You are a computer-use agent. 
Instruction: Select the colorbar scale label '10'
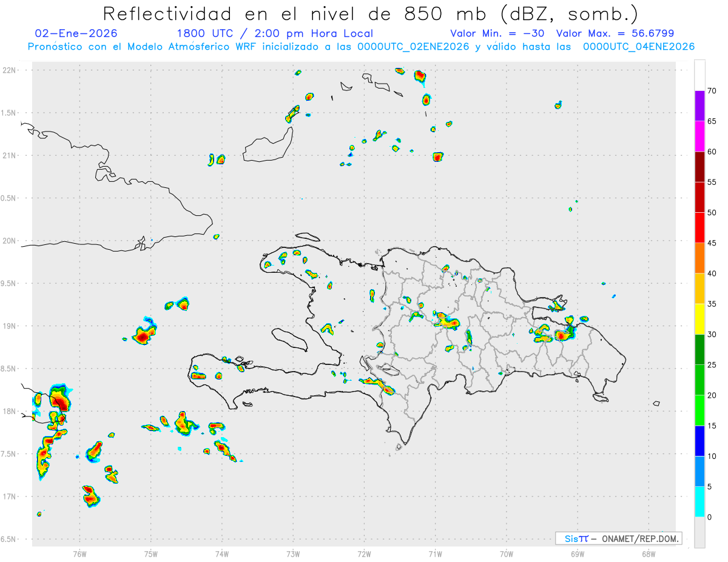click(712, 457)
